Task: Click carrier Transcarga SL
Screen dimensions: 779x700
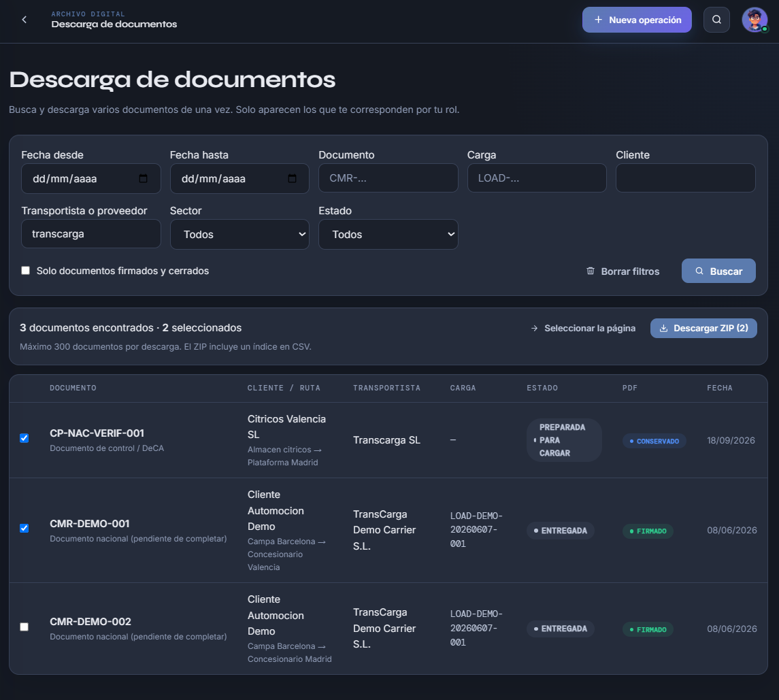Action: (x=386, y=440)
